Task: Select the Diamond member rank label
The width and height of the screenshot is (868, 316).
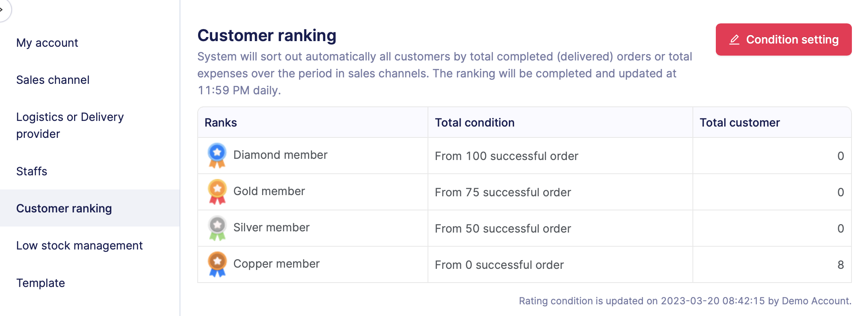Action: pos(280,155)
